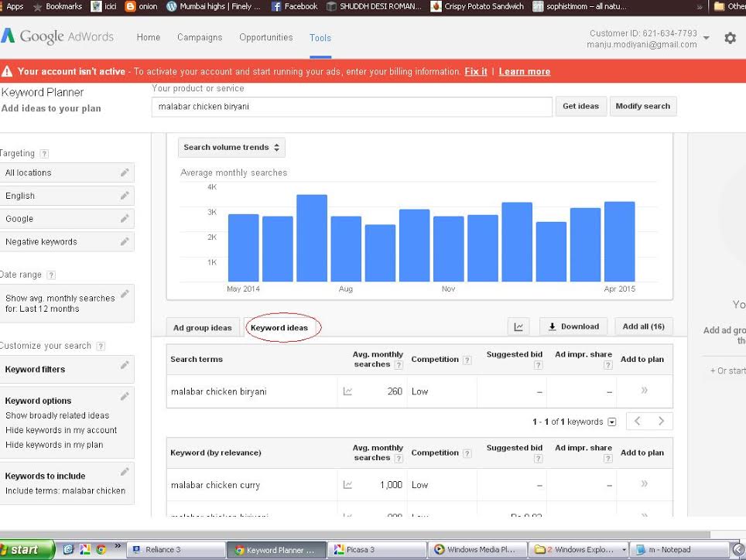The height and width of the screenshot is (560, 746).
Task: Open the Mumbai highs bookmark
Action: click(214, 7)
